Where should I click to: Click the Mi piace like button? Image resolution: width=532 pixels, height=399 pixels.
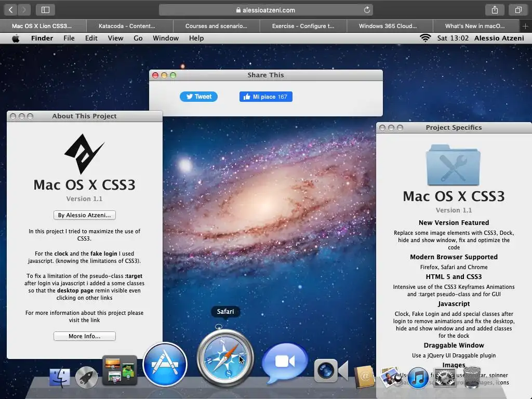tap(265, 97)
